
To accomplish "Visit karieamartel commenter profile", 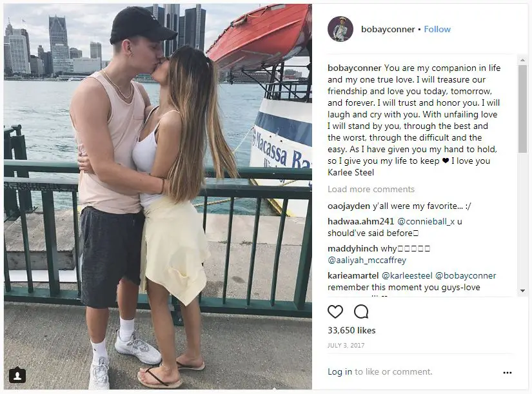I will 353,275.
